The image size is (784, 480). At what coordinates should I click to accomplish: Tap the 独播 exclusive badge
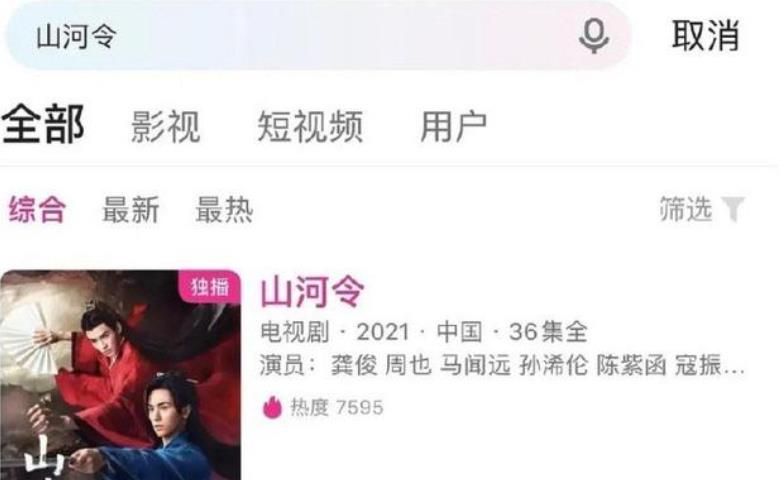tap(210, 287)
